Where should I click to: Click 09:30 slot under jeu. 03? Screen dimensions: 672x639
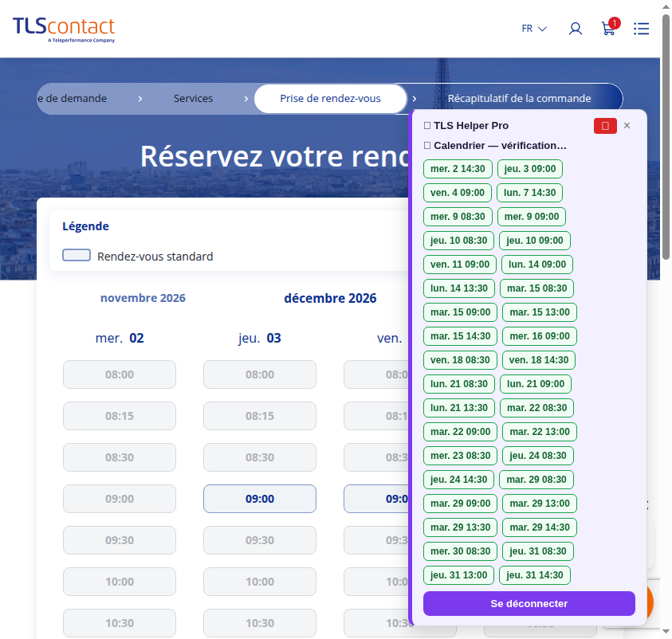260,540
